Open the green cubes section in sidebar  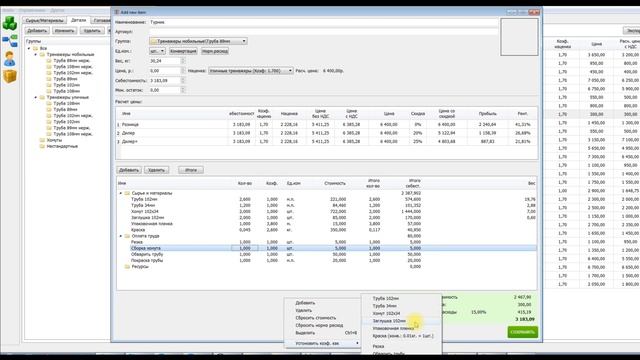[x=10, y=24]
